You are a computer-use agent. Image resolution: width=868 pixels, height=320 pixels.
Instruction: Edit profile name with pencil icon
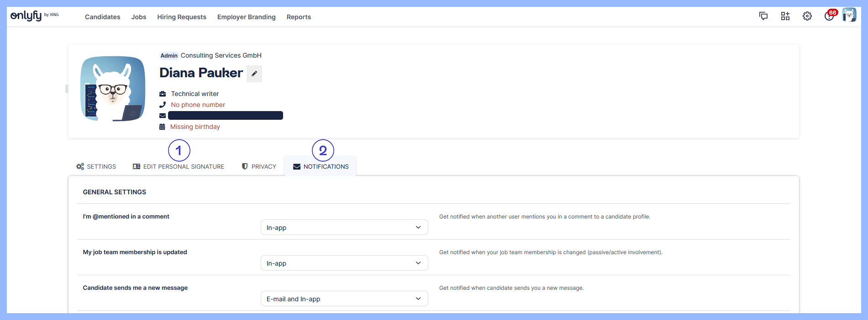[254, 74]
